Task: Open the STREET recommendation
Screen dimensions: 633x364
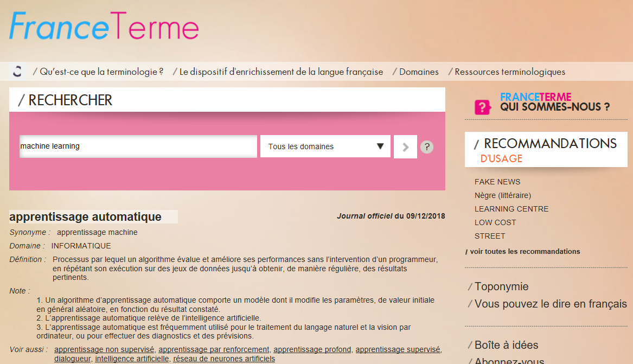Action: (x=490, y=236)
